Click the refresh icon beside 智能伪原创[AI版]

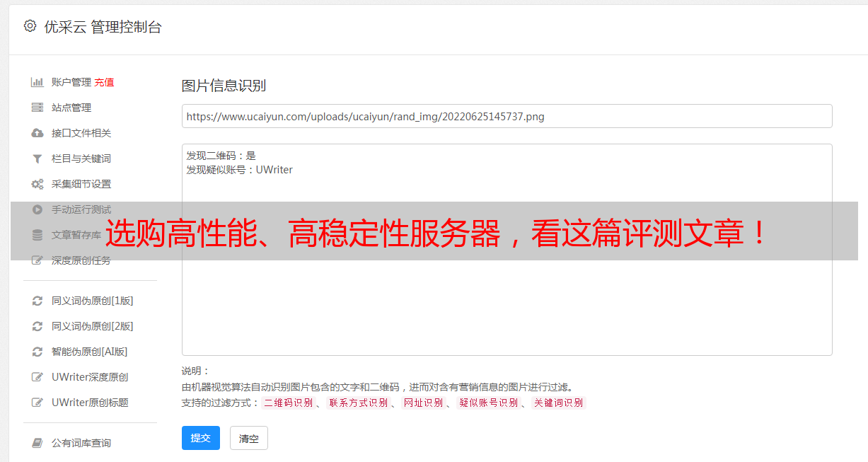point(37,352)
